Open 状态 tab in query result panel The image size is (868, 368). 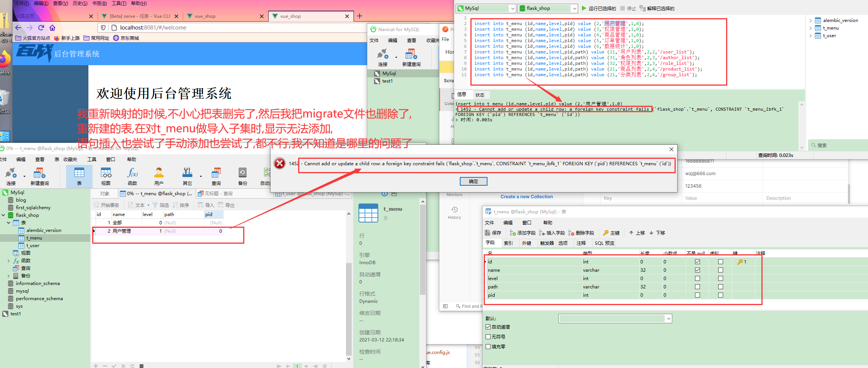(480, 95)
